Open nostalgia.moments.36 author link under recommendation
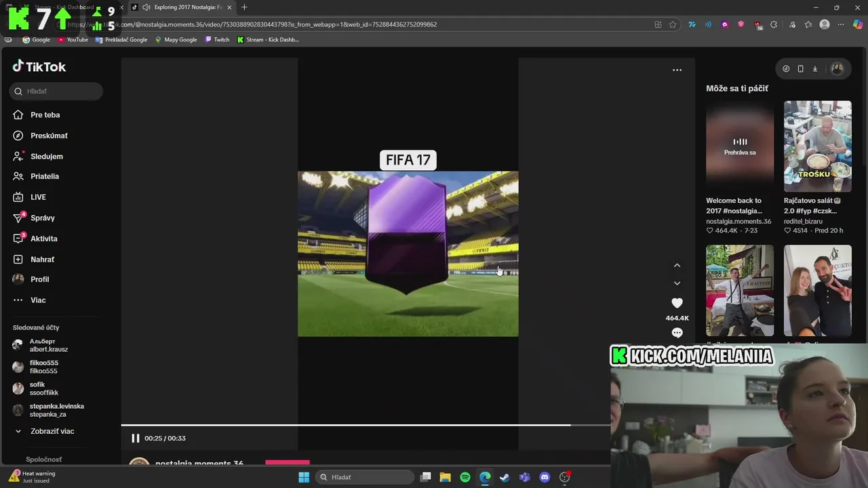 (x=738, y=221)
